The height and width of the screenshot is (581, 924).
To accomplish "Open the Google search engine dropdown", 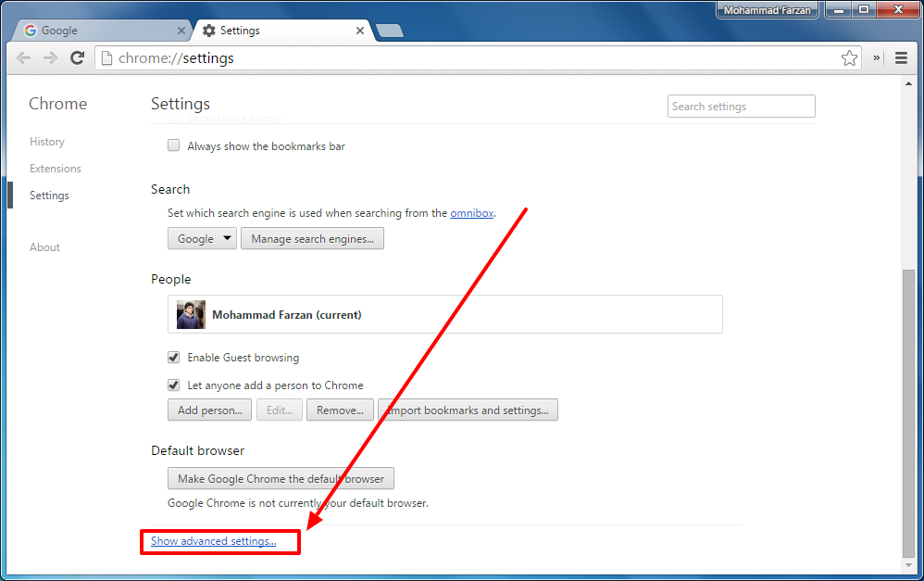I will tap(202, 238).
